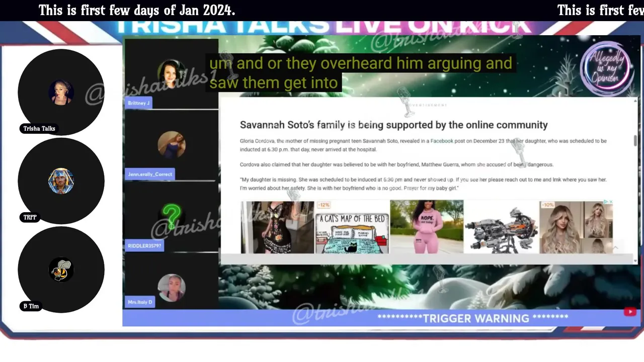Click the Trisha Talks profile picture
The image size is (644, 362).
pyautogui.click(x=61, y=93)
